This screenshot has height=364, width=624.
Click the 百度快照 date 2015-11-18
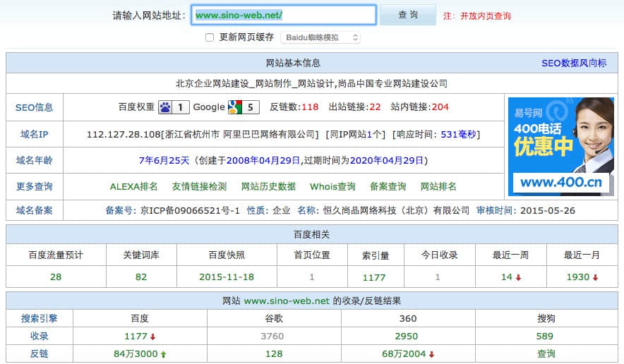[227, 277]
